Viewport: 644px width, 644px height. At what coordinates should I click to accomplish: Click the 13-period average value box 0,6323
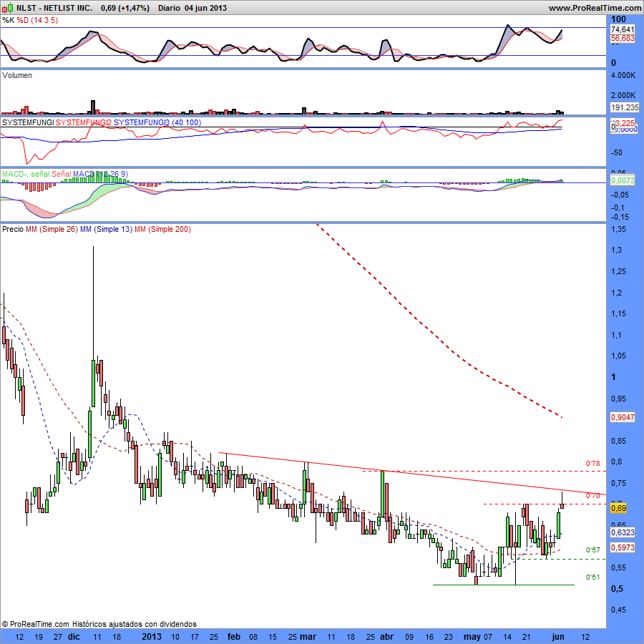(623, 533)
